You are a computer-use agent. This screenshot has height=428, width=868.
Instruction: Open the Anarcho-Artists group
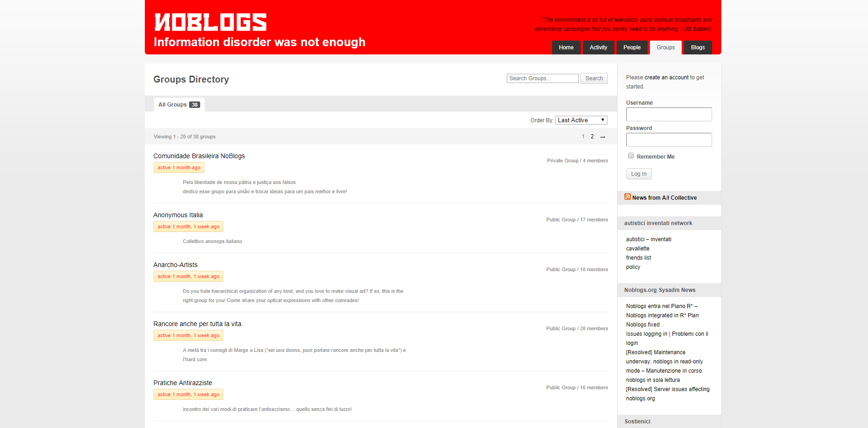pyautogui.click(x=175, y=265)
